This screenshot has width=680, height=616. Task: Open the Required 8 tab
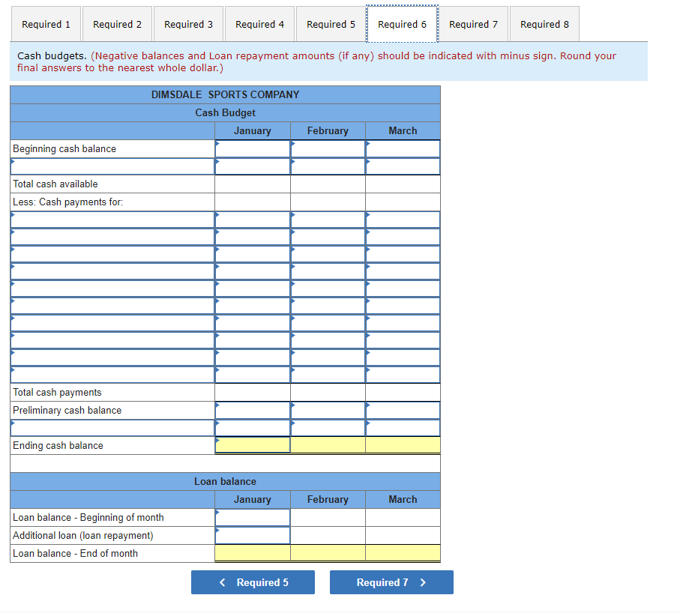coord(544,24)
